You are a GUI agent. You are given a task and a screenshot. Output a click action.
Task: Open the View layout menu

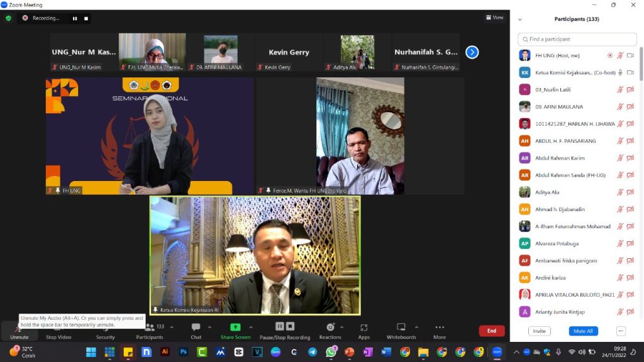click(494, 18)
